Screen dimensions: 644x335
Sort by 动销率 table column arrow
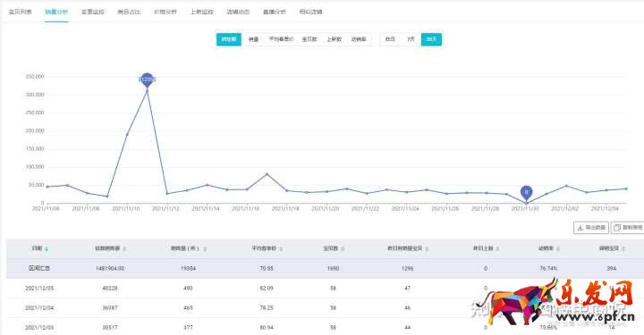click(558, 249)
